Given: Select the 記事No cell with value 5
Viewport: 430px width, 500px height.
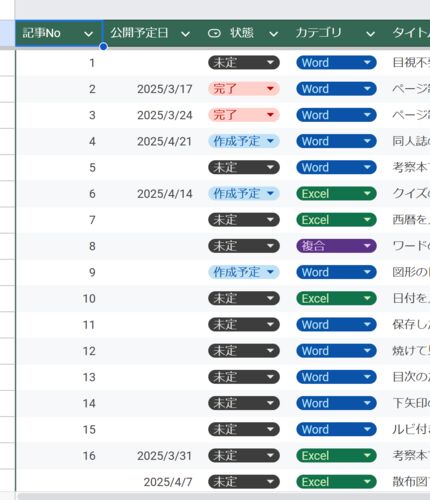Looking at the screenshot, I should point(59,167).
